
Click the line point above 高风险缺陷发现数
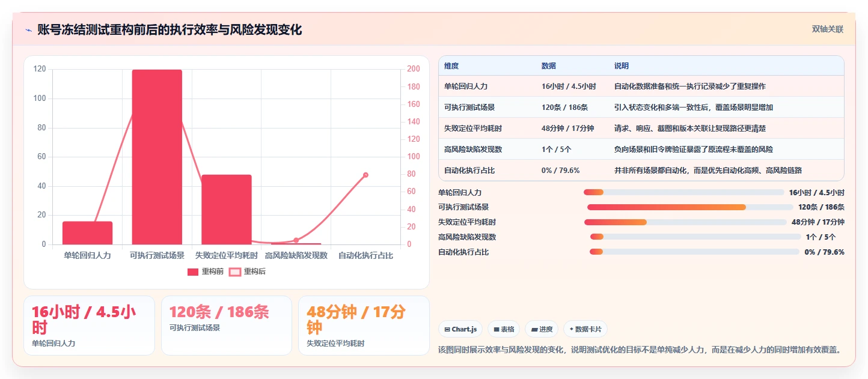pyautogui.click(x=296, y=240)
